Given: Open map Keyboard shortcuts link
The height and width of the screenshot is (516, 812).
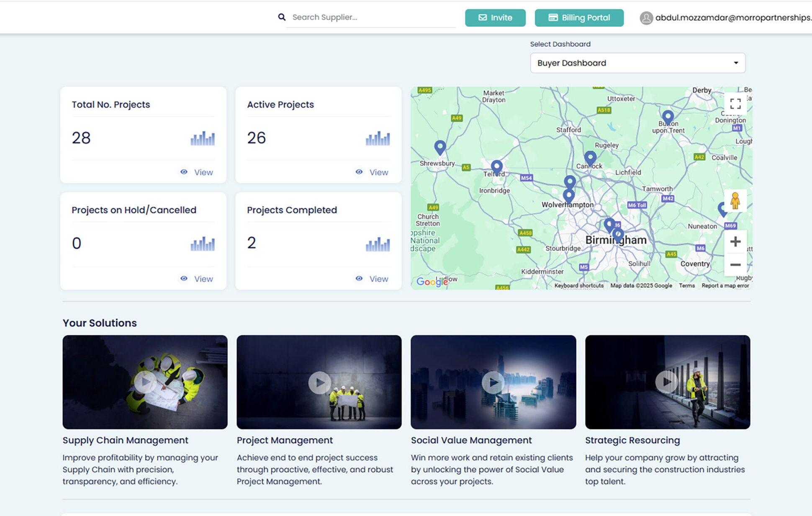Looking at the screenshot, I should click(579, 286).
